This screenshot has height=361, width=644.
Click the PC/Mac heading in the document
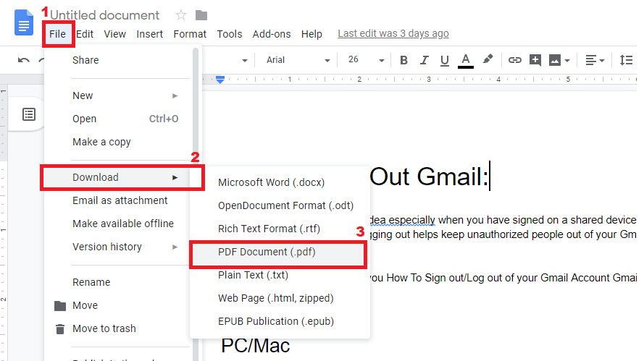point(256,345)
